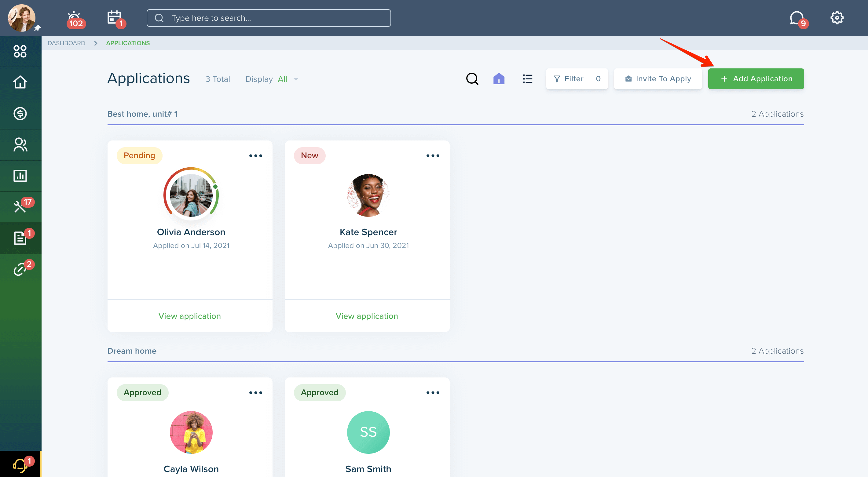868x477 pixels.
Task: Open Cayla Wilson card three-dot menu
Action: pyautogui.click(x=255, y=392)
